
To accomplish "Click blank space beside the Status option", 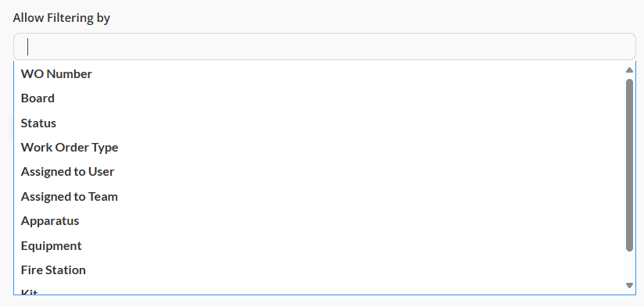I will (328, 123).
